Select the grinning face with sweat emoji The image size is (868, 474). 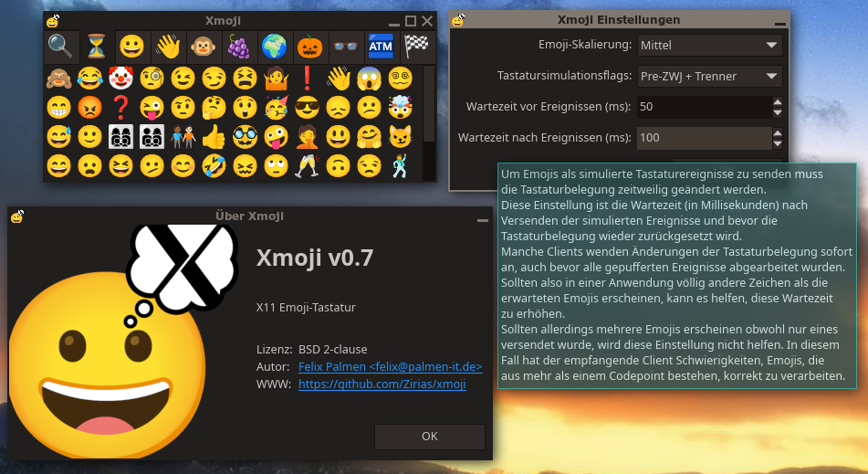pos(58,136)
